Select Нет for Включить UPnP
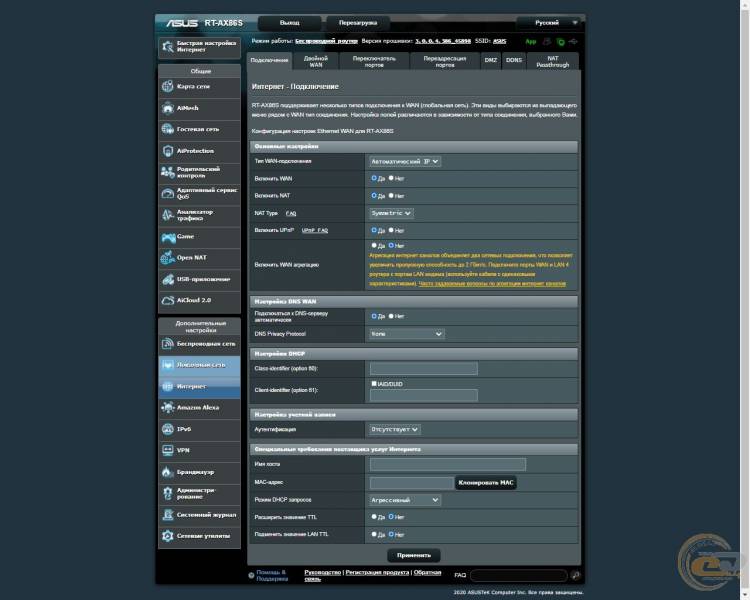 coord(391,230)
